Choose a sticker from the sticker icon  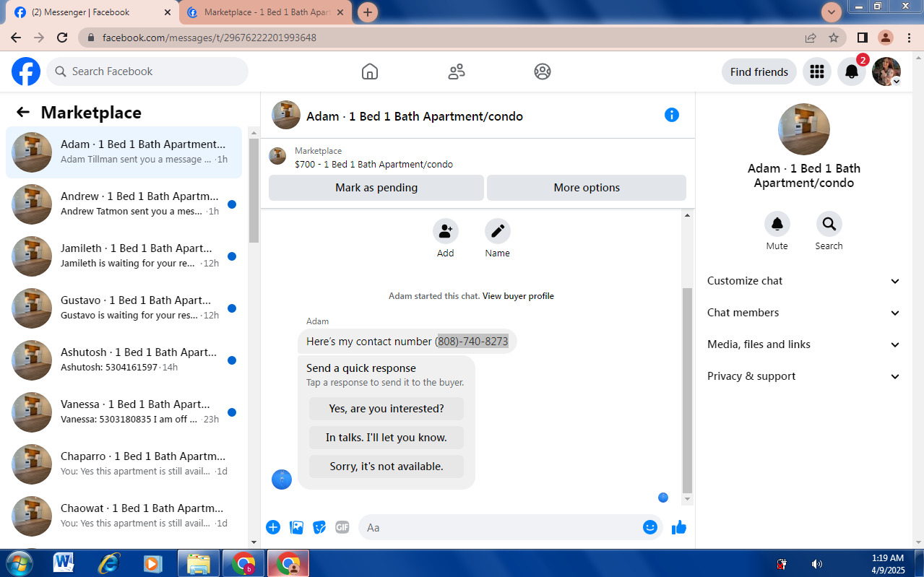point(319,527)
